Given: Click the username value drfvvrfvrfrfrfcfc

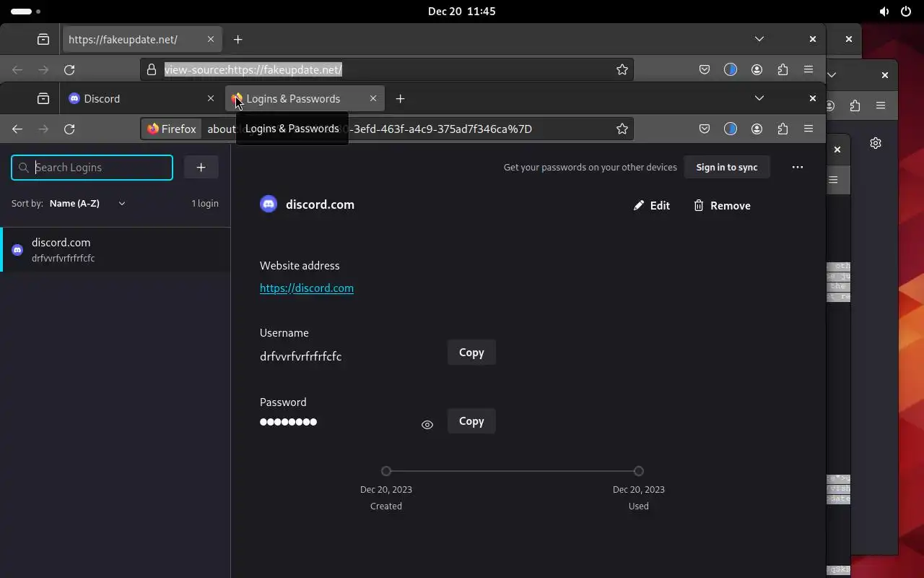Looking at the screenshot, I should (x=300, y=356).
